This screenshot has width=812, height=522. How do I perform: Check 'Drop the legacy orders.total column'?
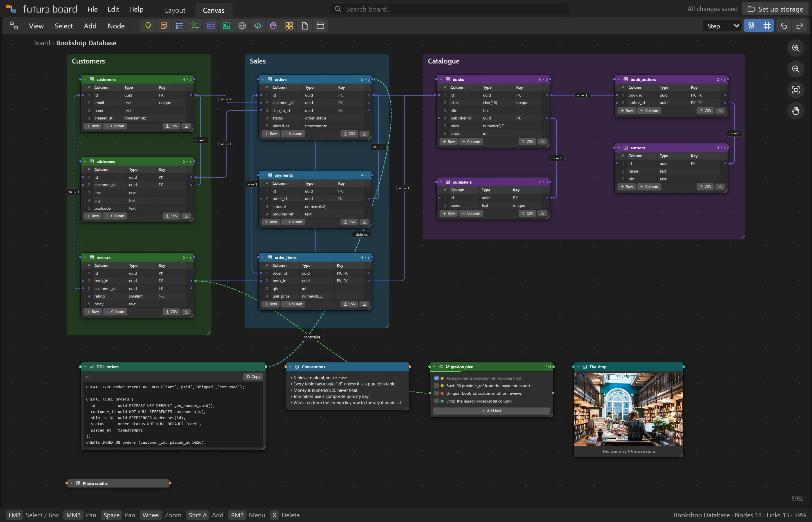(436, 401)
